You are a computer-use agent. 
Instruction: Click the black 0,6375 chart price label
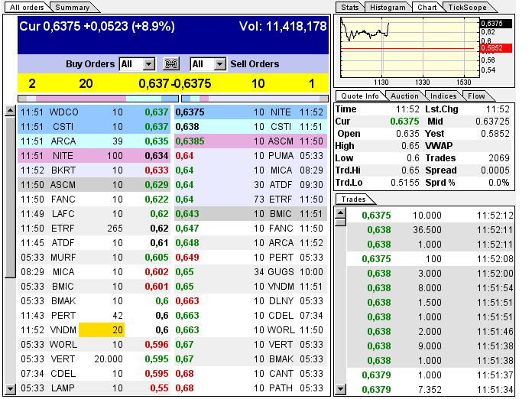[x=496, y=24]
